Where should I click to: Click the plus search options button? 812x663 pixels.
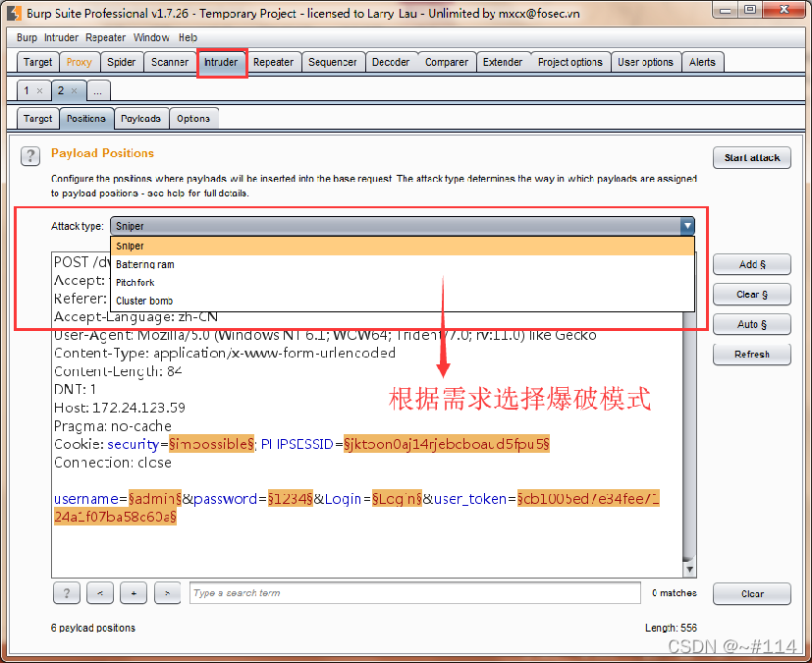[134, 593]
